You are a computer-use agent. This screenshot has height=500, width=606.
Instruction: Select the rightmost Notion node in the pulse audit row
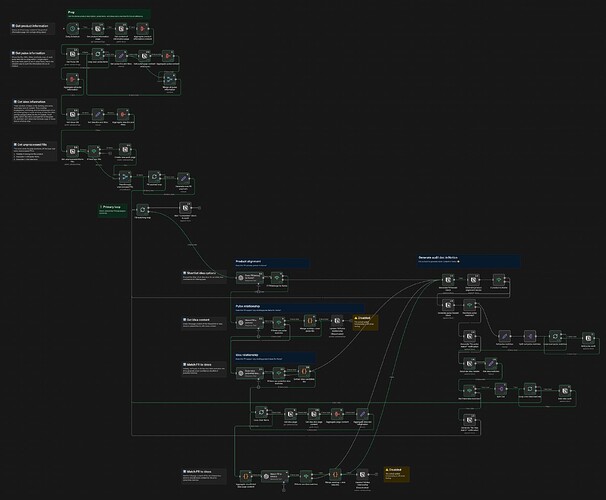click(x=588, y=338)
